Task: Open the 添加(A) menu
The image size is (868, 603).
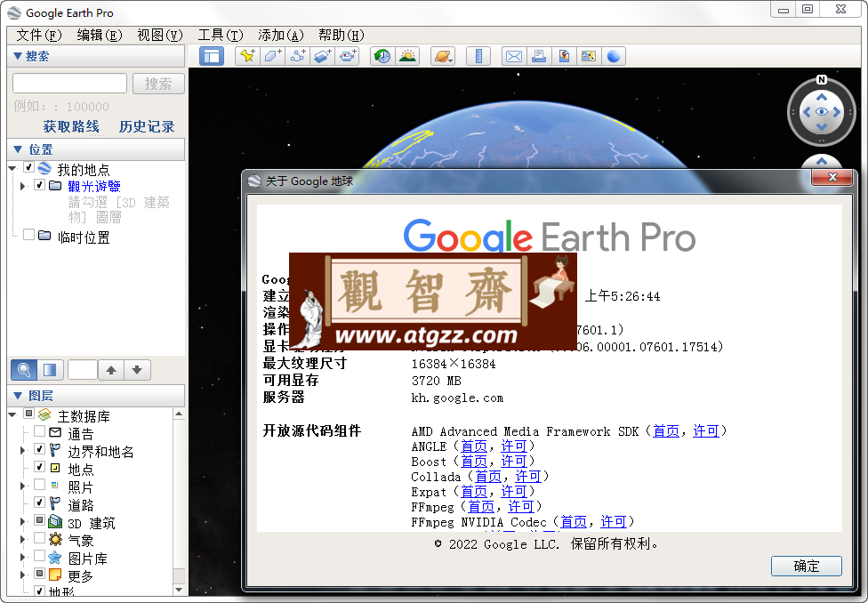Action: [x=281, y=36]
